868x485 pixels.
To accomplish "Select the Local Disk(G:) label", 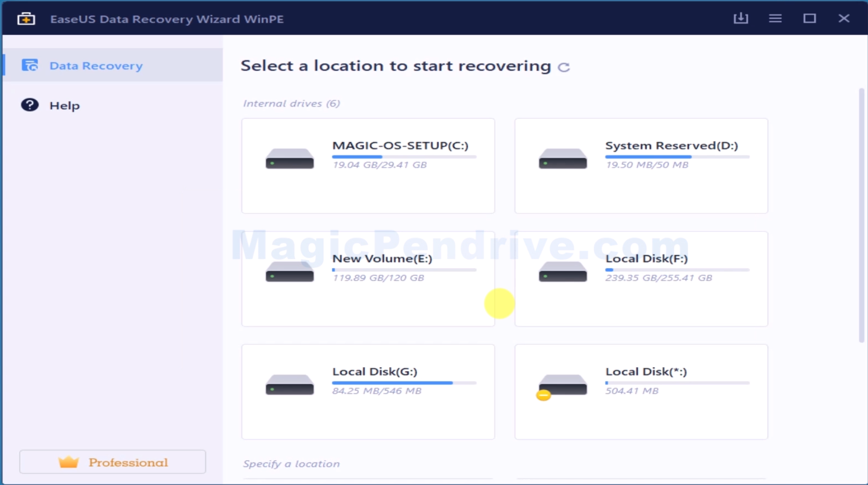I will [x=375, y=372].
